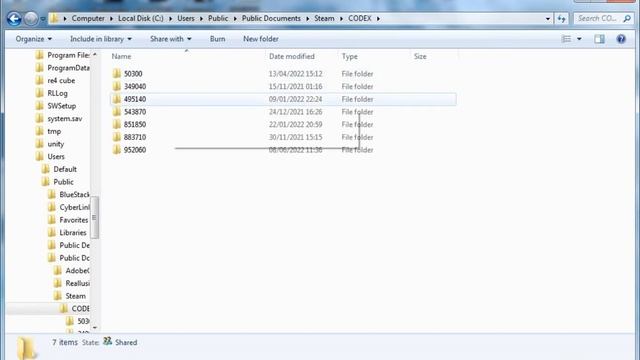Click the Forward navigation arrow button
The image size is (640, 360).
[31, 19]
